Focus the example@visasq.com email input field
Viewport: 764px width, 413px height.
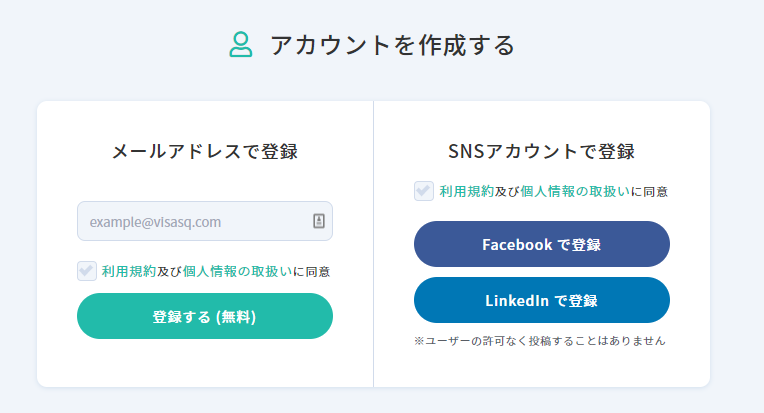[x=195, y=221]
